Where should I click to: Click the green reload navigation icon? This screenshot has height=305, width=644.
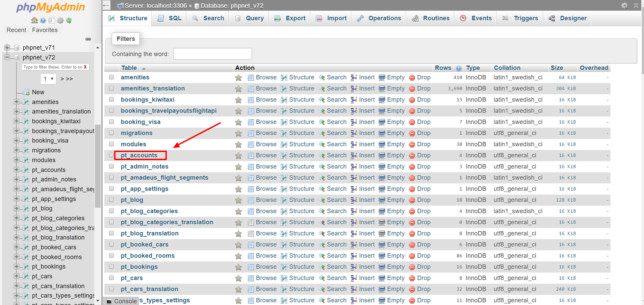pos(69,20)
